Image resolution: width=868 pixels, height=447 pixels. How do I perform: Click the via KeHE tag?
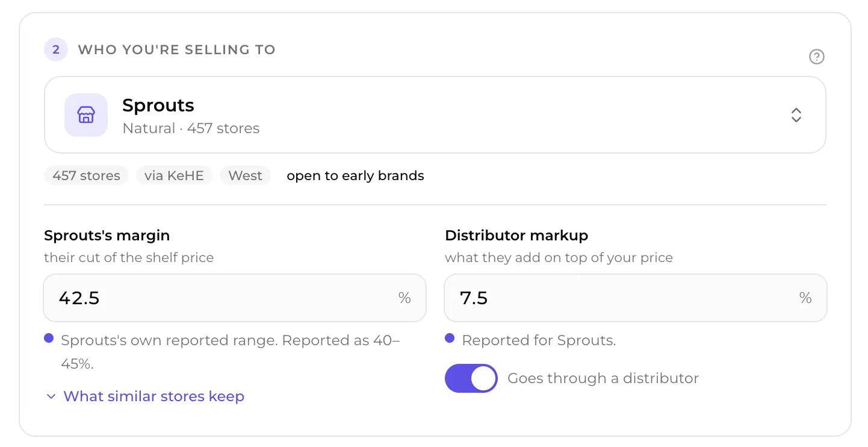pos(174,176)
